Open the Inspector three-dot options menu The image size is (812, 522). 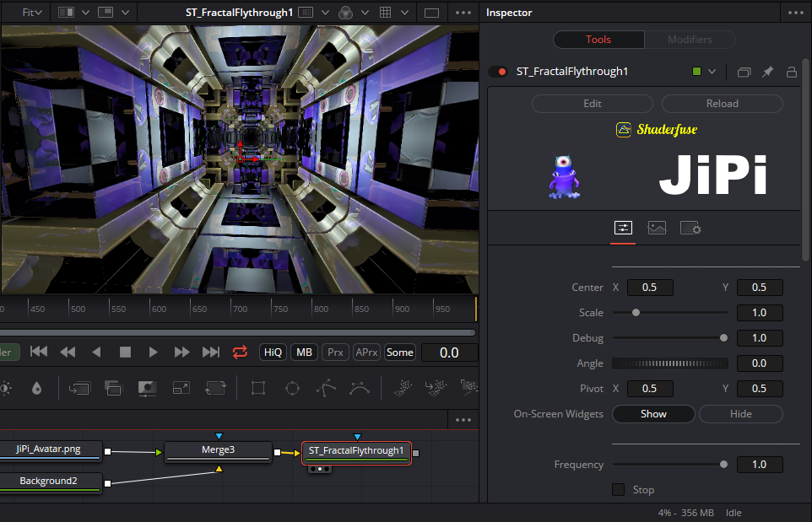point(795,13)
